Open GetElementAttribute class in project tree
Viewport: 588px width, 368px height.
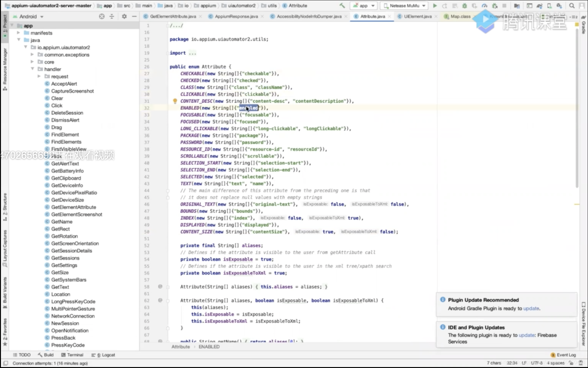point(74,207)
